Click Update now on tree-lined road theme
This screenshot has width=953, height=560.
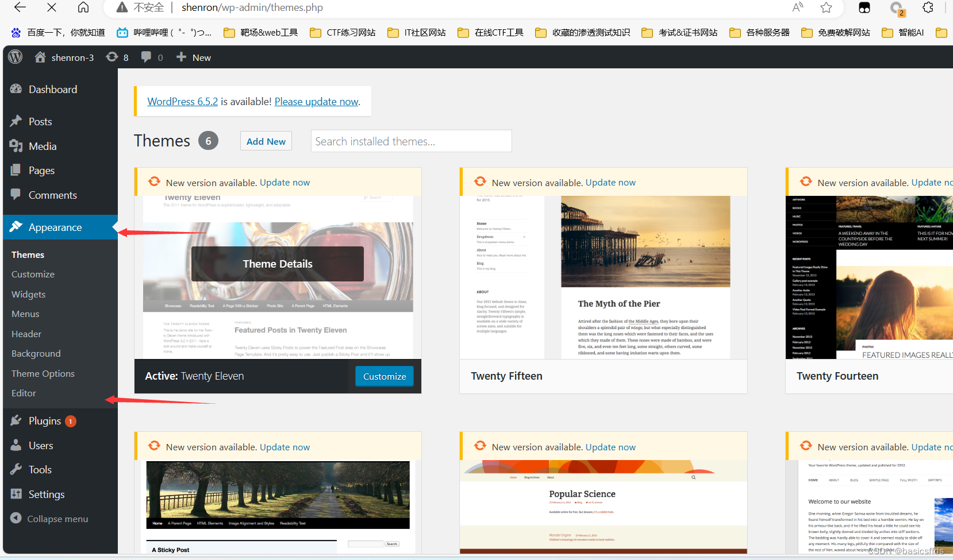285,447
